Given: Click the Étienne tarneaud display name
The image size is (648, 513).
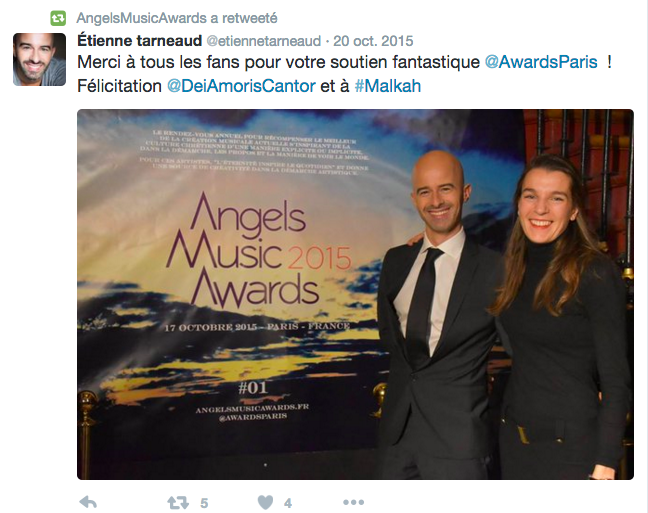Looking at the screenshot, I should (x=140, y=41).
